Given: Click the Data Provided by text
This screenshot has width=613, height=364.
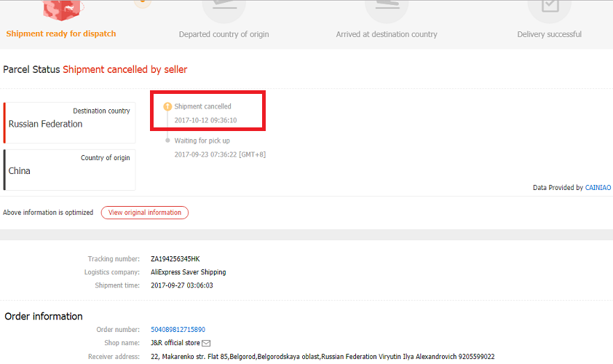Looking at the screenshot, I should pos(558,188).
